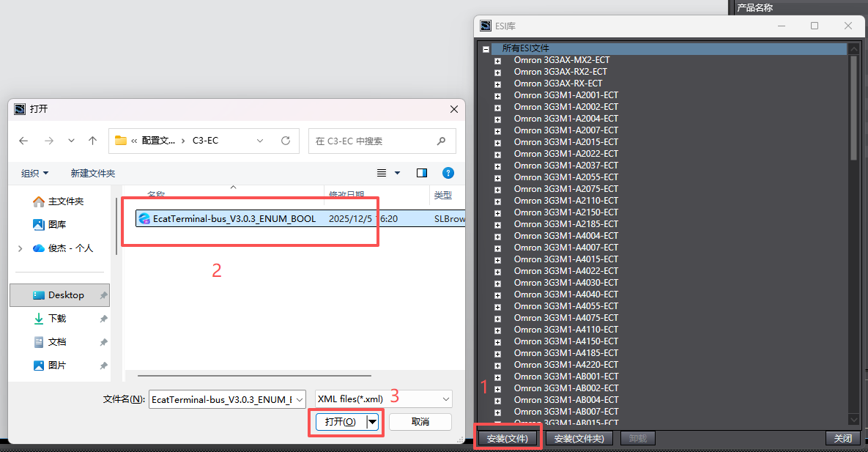The height and width of the screenshot is (452, 868).
Task: Open the 组织 organize menu
Action: point(34,174)
